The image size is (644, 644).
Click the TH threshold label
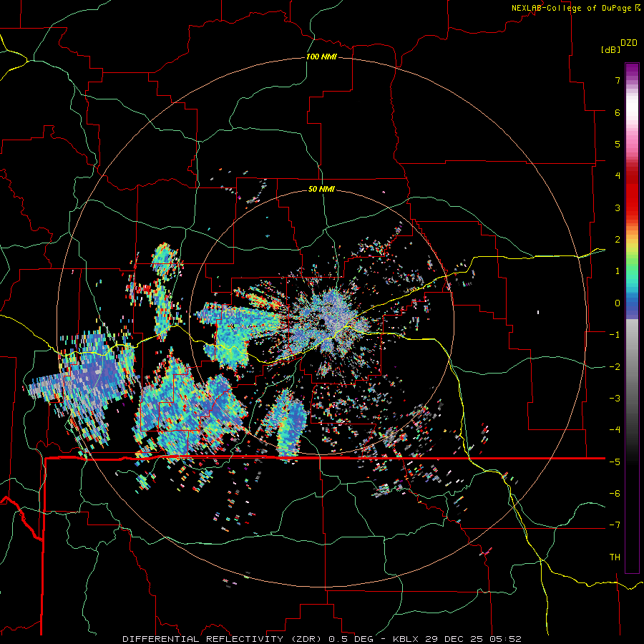(x=615, y=557)
